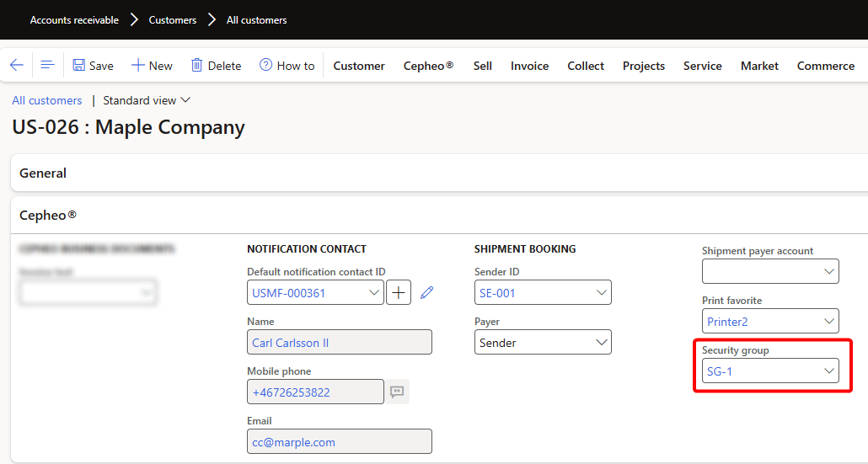Open the Cepheo® menu tab
Image resolution: width=868 pixels, height=464 pixels.
coord(428,66)
